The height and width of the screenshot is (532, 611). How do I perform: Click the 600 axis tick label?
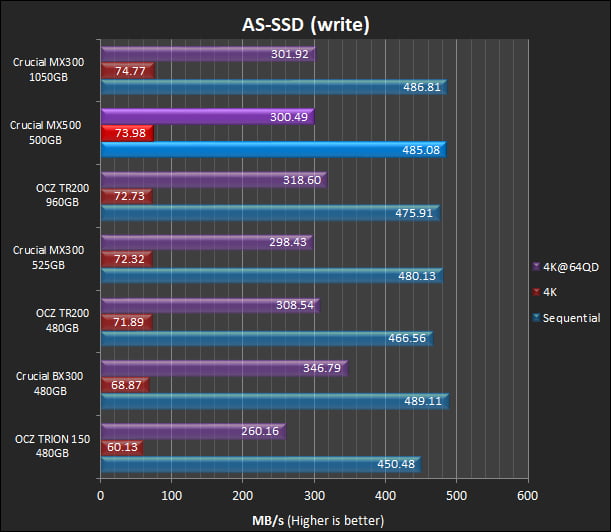528,496
